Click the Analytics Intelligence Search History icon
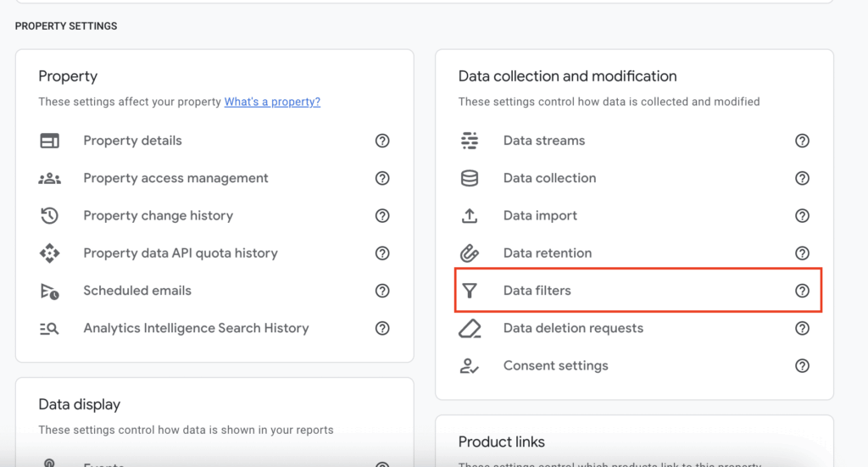The image size is (868, 467). (49, 329)
